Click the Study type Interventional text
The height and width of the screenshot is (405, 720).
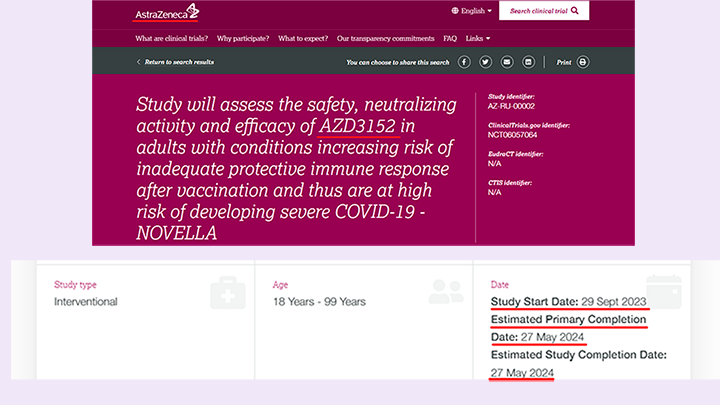point(86,302)
